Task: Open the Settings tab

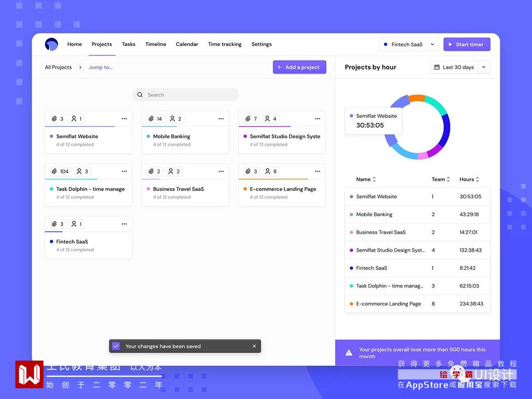Action: (262, 44)
